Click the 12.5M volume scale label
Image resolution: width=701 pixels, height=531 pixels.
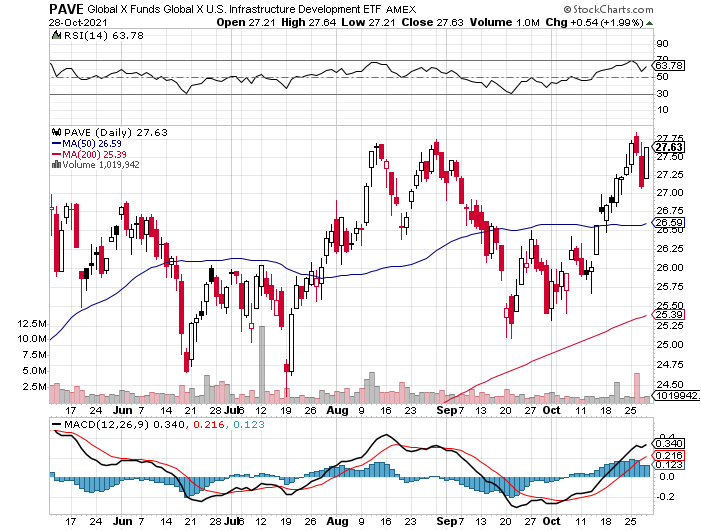(x=32, y=324)
